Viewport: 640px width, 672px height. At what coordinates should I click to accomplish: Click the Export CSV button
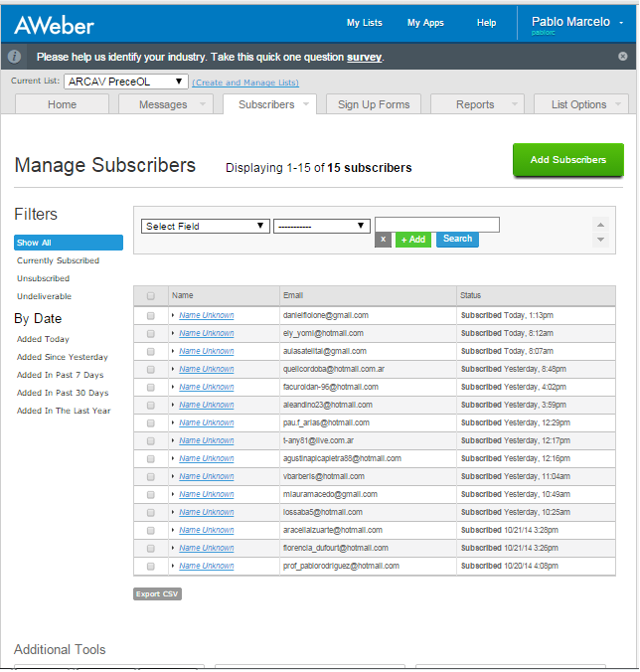tap(157, 594)
